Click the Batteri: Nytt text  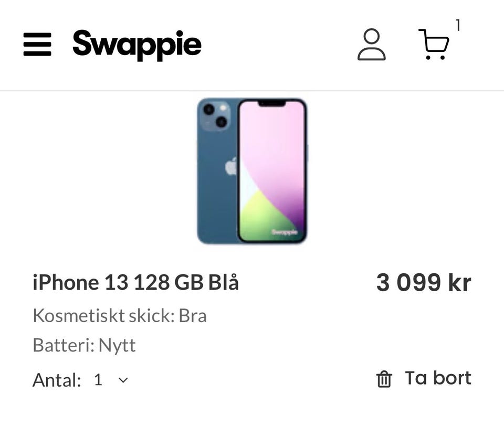tap(84, 345)
